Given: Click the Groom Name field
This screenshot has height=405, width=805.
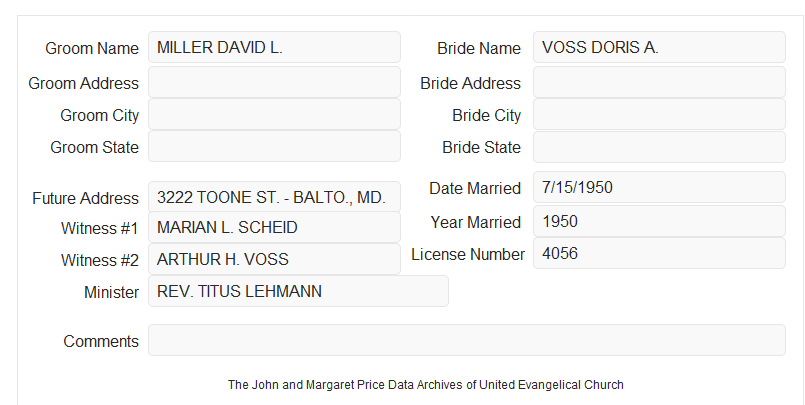Looking at the screenshot, I should pyautogui.click(x=274, y=47).
